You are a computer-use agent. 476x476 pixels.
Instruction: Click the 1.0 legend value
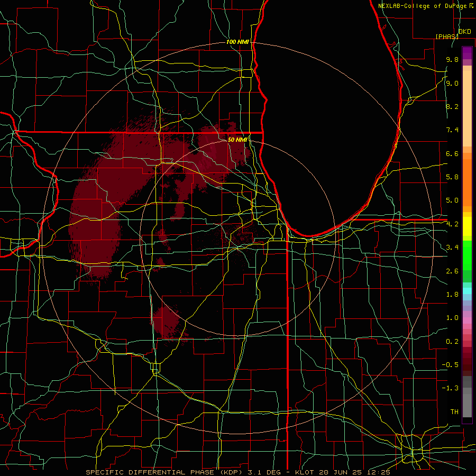pos(452,318)
